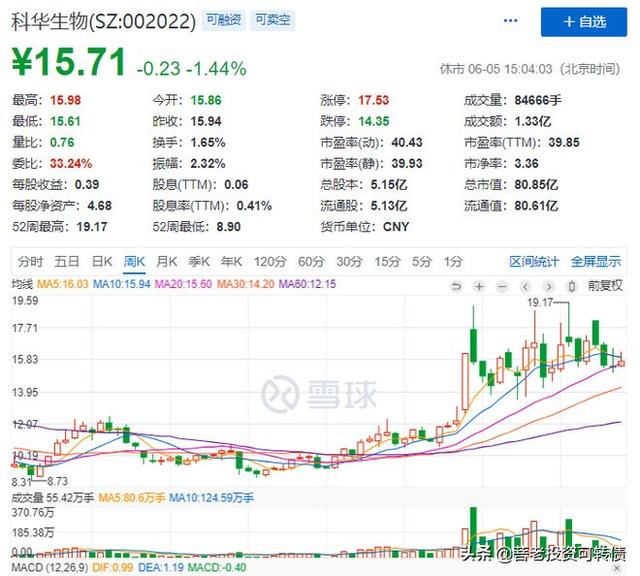Open 区间统计 interval statistics
The width and height of the screenshot is (640, 576).
click(534, 261)
